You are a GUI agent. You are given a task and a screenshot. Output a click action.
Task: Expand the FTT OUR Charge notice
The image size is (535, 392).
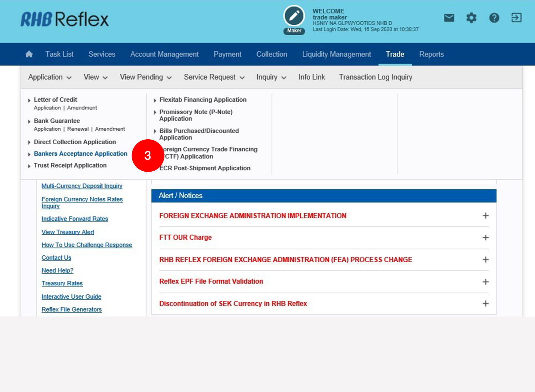[485, 238]
